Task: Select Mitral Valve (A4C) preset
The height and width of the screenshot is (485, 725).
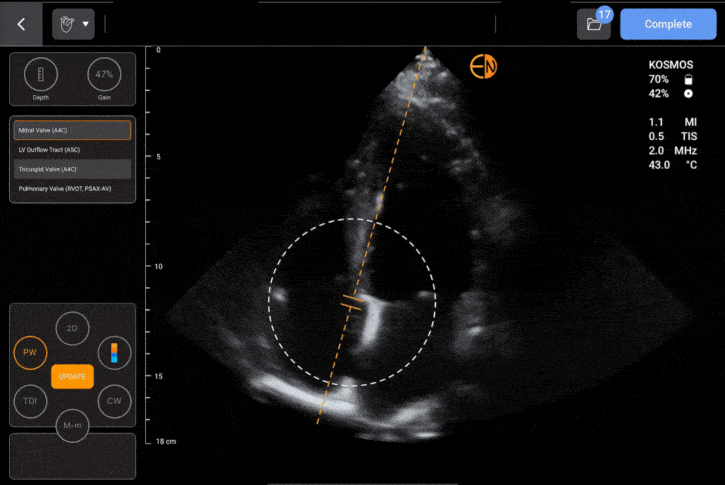Action: [x=71, y=130]
